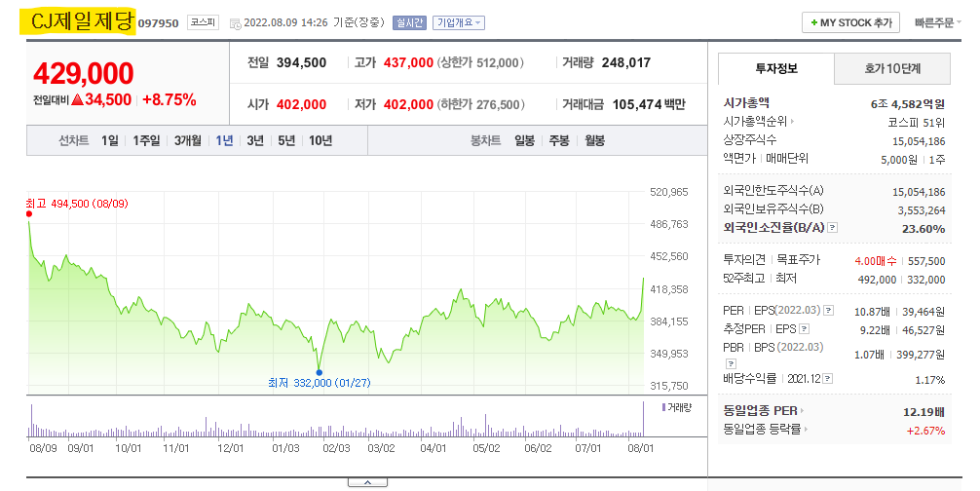980x491 pixels.
Task: Click the 목표주가 value 557,500
Action: click(926, 261)
